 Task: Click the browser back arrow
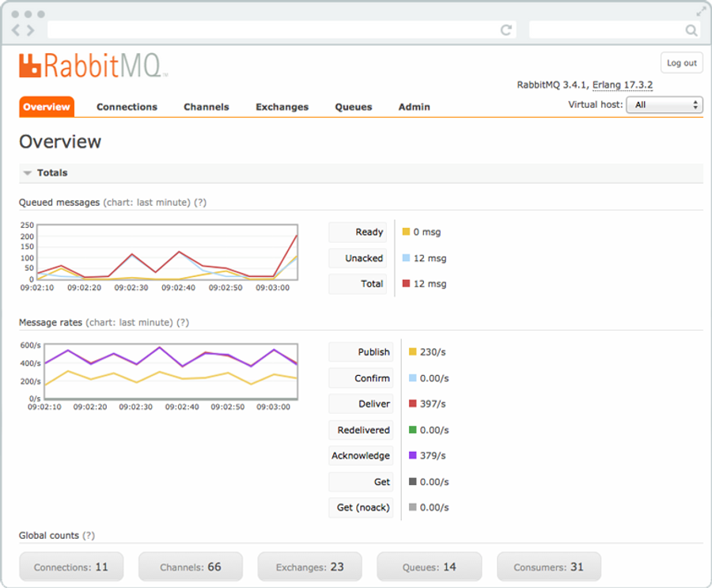(16, 30)
